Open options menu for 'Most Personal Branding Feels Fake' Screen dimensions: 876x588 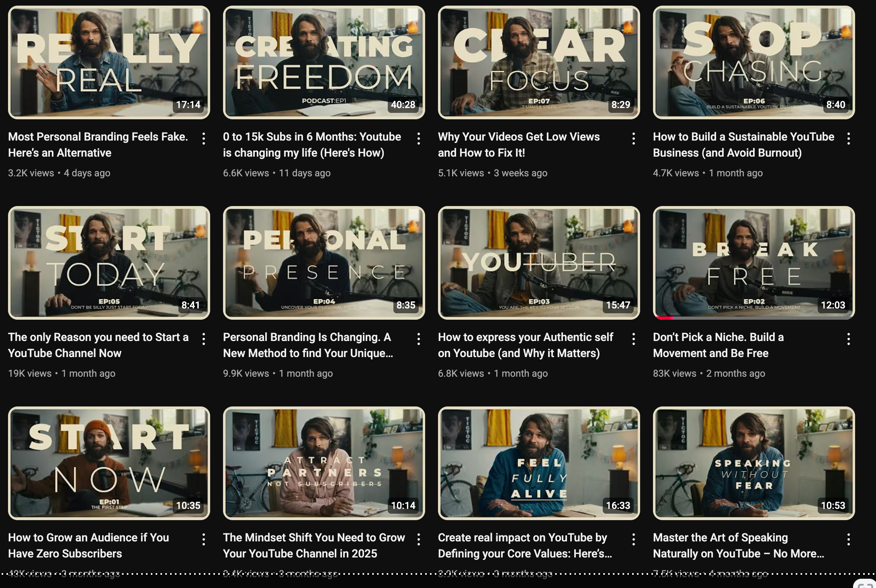(x=204, y=139)
